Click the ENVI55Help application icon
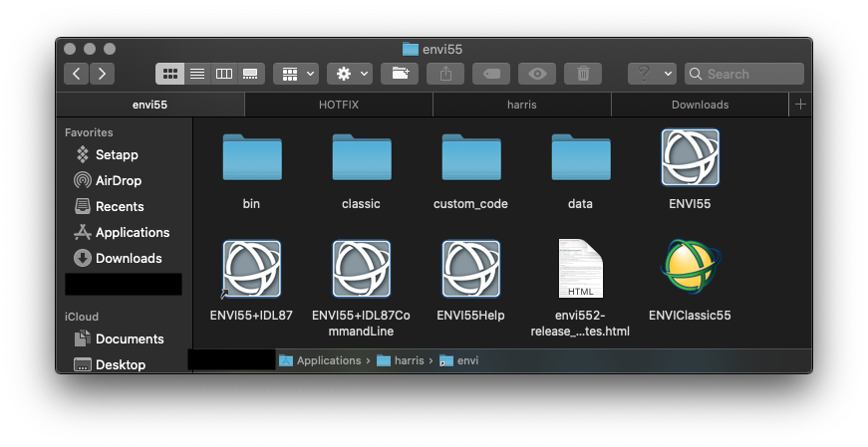Image resolution: width=868 pixels, height=447 pixels. [x=470, y=269]
